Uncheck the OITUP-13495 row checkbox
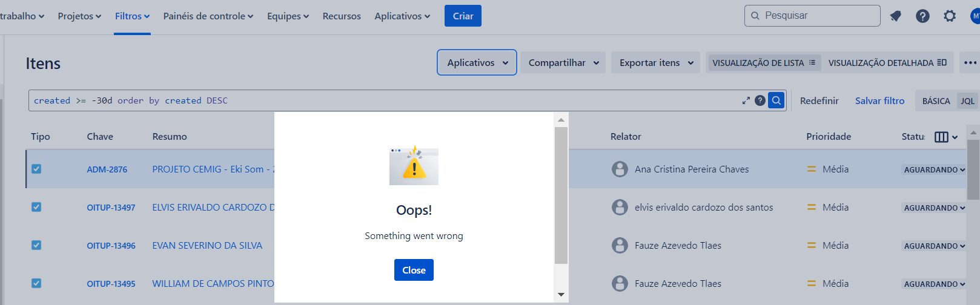Viewport: 980px width, 305px height. click(x=36, y=283)
